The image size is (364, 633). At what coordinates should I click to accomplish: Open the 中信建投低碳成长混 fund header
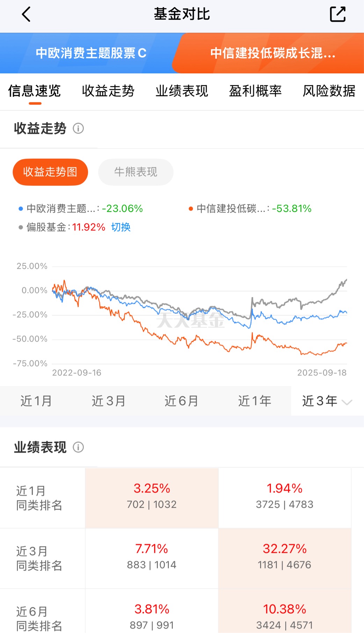click(x=272, y=53)
